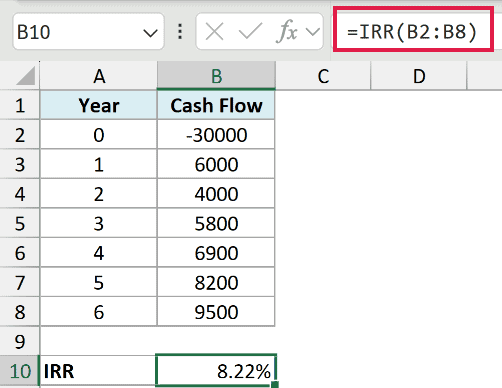
Task: Click the 'Year' header cell
Action: pyautogui.click(x=99, y=105)
